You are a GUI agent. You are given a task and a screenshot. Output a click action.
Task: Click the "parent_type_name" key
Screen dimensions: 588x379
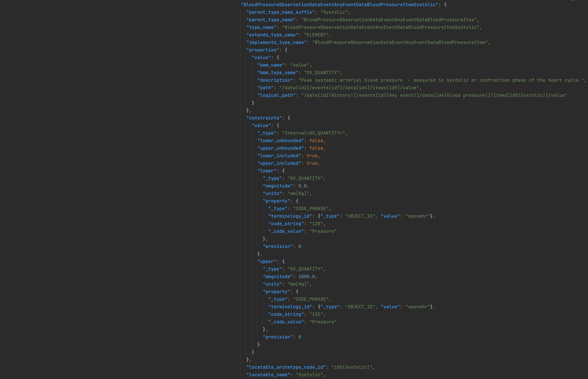(x=271, y=20)
